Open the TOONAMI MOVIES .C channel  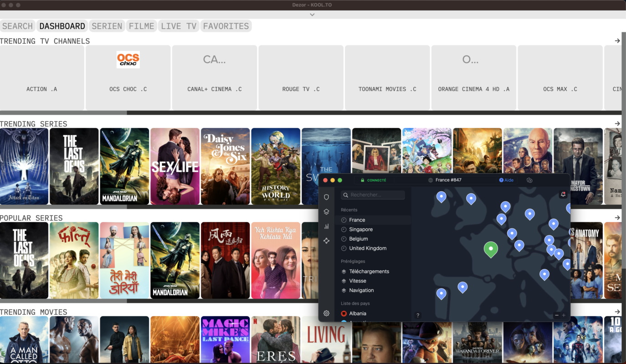click(387, 77)
